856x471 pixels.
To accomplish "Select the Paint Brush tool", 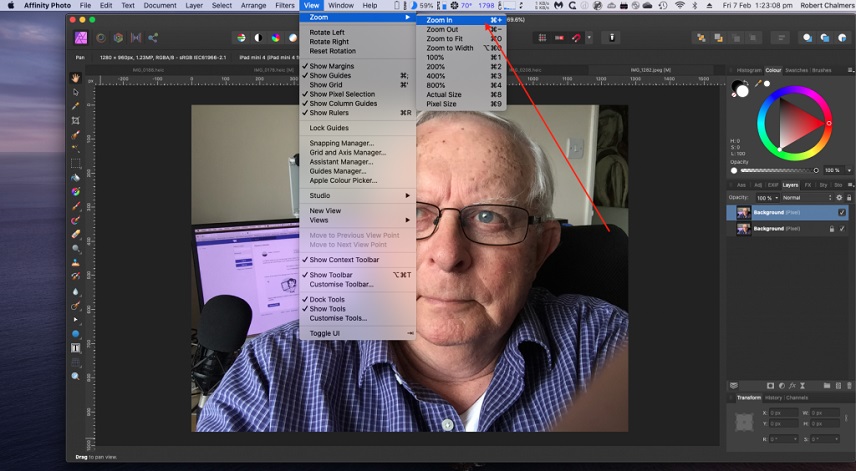I will [75, 206].
